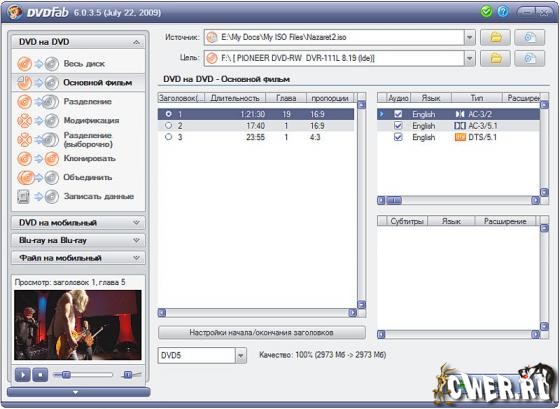Browse folder for Цель path
Image resolution: width=560 pixels, height=409 pixels.
pos(495,58)
